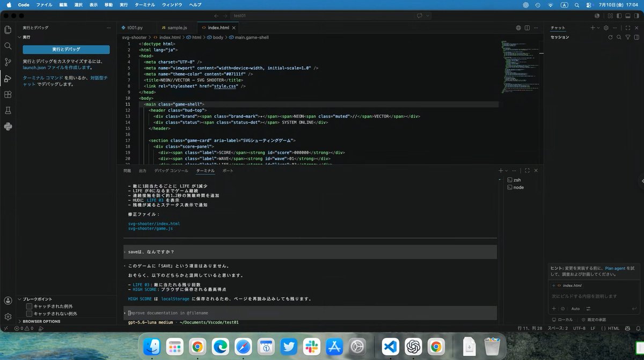
Task: Open svg-shooter/index.html link in terminal
Action: coord(154,223)
